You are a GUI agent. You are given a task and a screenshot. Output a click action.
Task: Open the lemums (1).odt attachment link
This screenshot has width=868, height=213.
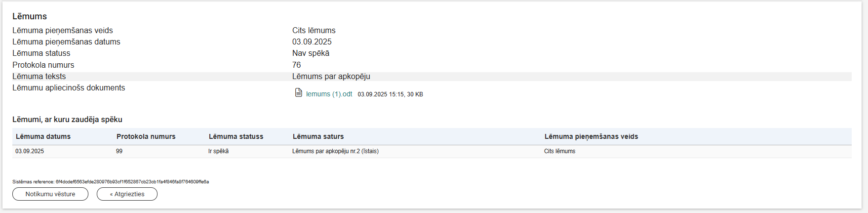[329, 94]
